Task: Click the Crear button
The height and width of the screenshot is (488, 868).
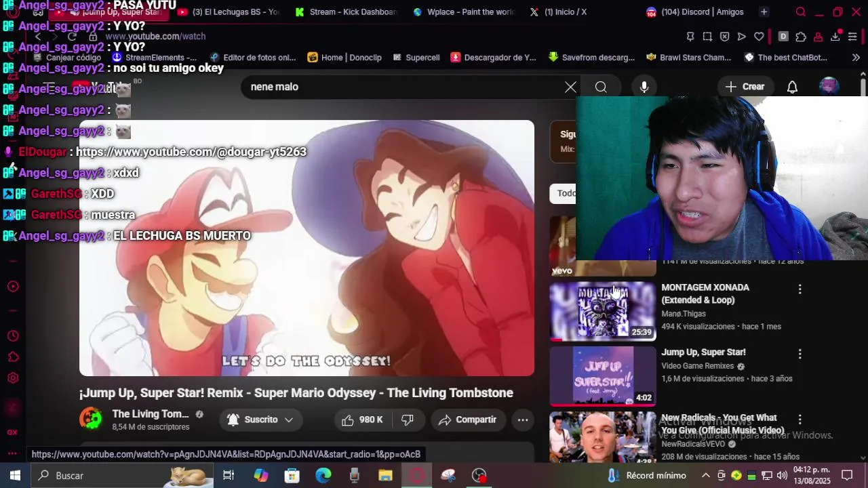Action: [744, 87]
